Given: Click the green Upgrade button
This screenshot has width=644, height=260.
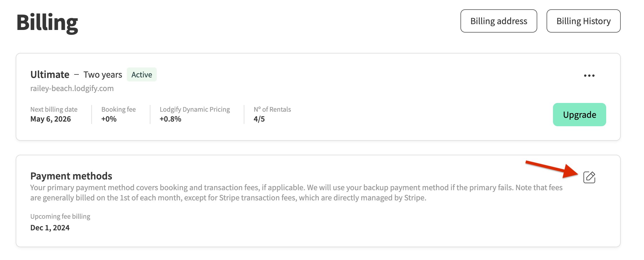Looking at the screenshot, I should click(579, 115).
